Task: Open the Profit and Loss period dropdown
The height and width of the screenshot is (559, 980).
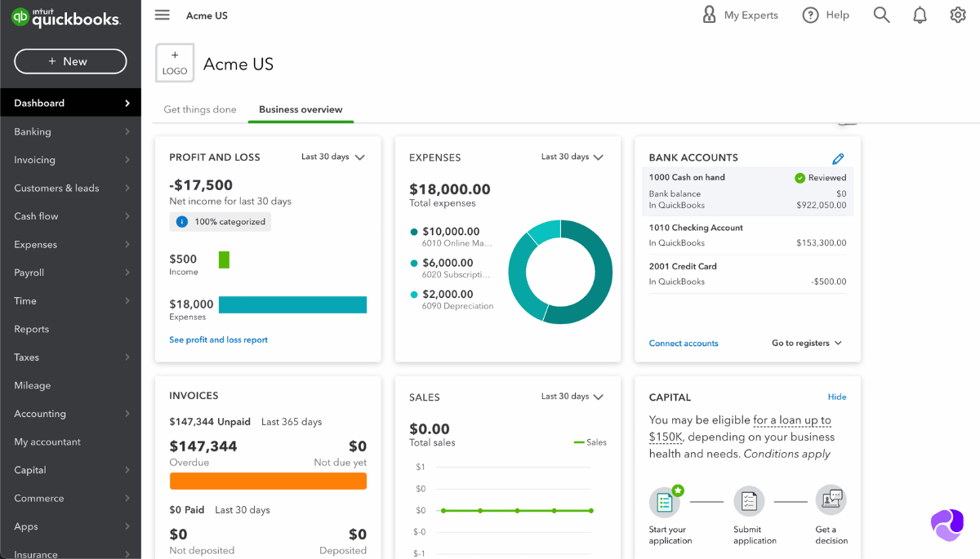Action: point(332,157)
